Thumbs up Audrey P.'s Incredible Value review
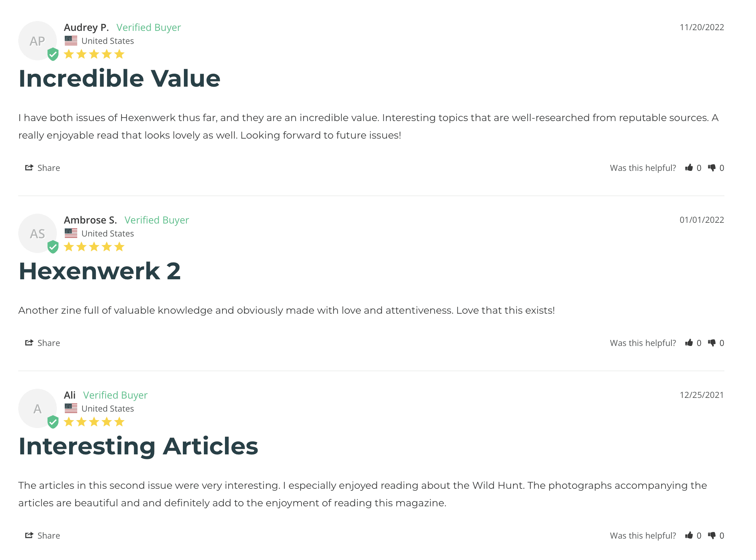This screenshot has height=560, width=756. 689,168
